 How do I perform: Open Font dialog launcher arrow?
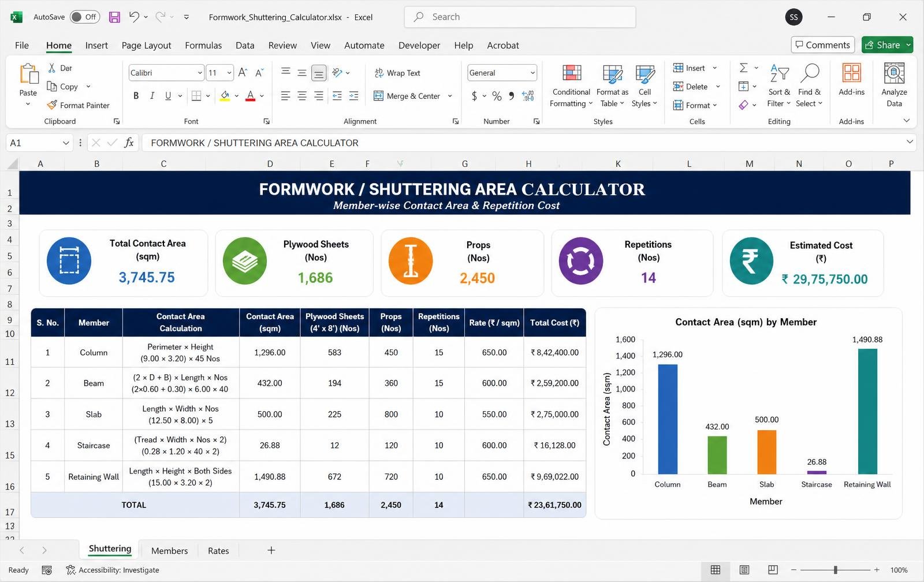click(266, 121)
